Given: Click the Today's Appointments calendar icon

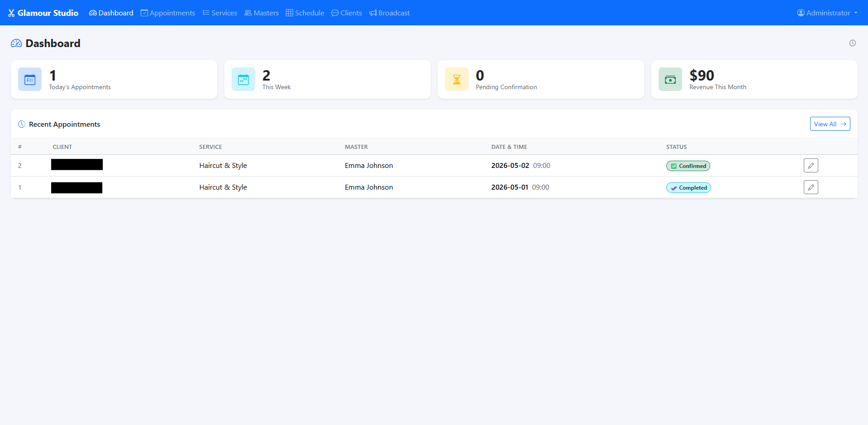Looking at the screenshot, I should coord(30,79).
